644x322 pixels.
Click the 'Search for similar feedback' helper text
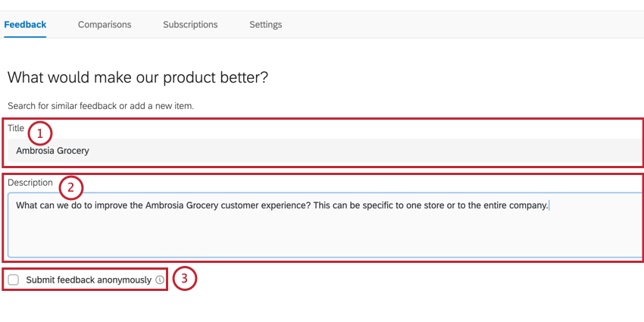(101, 106)
